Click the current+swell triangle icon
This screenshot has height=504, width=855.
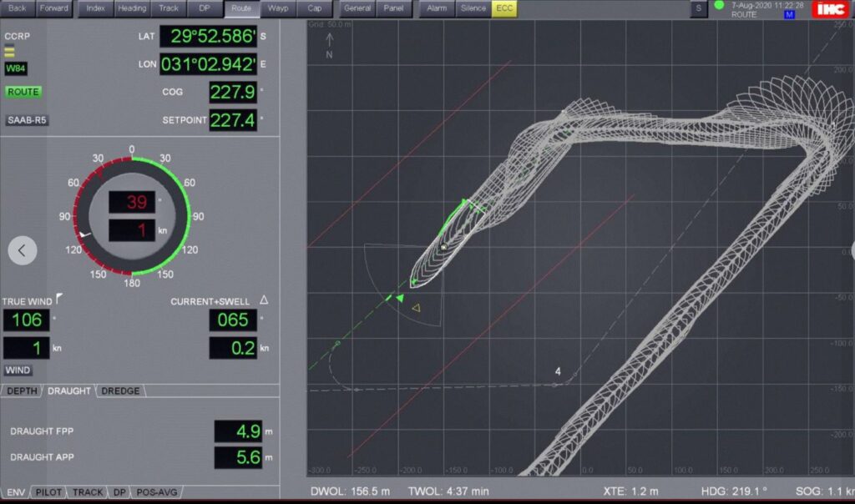pyautogui.click(x=264, y=300)
